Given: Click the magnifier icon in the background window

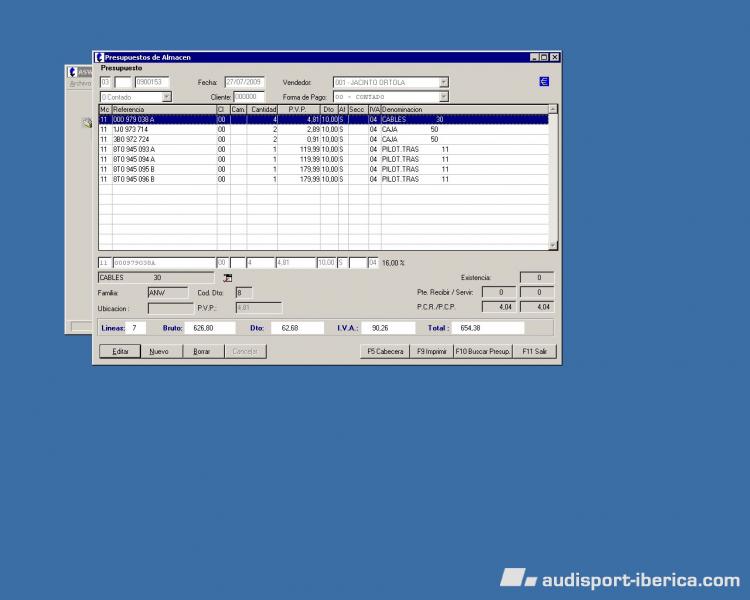Looking at the screenshot, I should (87, 123).
